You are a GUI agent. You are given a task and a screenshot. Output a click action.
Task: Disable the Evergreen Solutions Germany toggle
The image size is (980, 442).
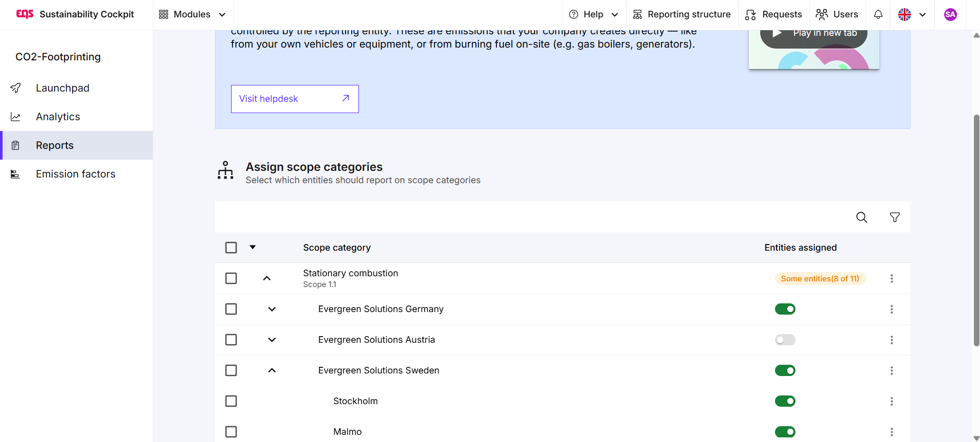(x=785, y=310)
